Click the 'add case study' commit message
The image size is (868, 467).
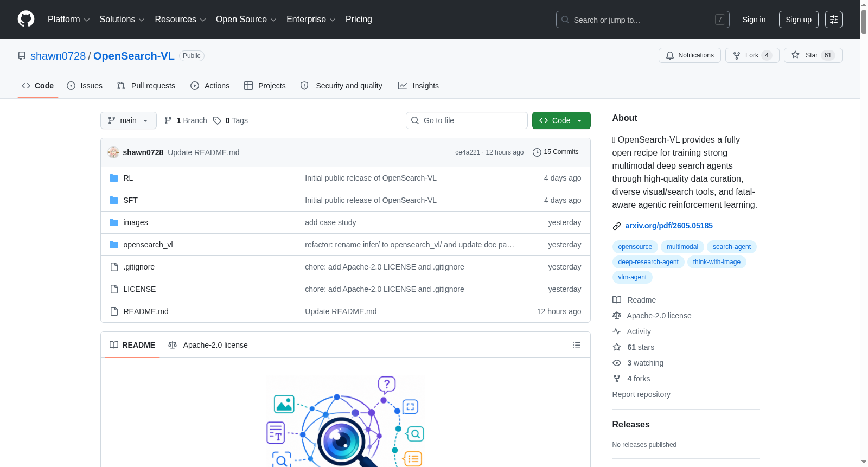click(330, 222)
